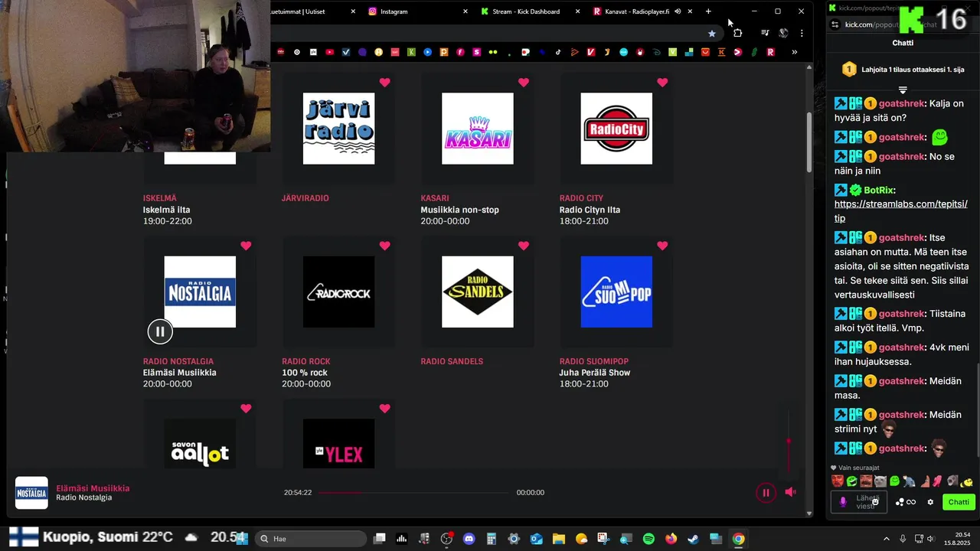Screen dimensions: 980x551
Task: Toggle the Radio Sandels favorite heart
Action: (524, 246)
